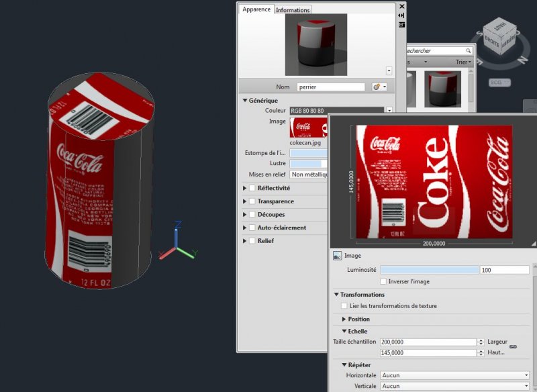Click the Hauteur sample size field 145,0000

[x=428, y=352]
